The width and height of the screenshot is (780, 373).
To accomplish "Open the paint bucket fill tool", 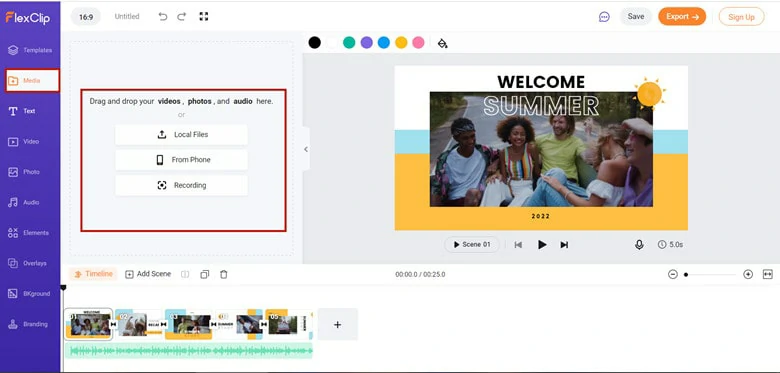I will click(x=442, y=43).
